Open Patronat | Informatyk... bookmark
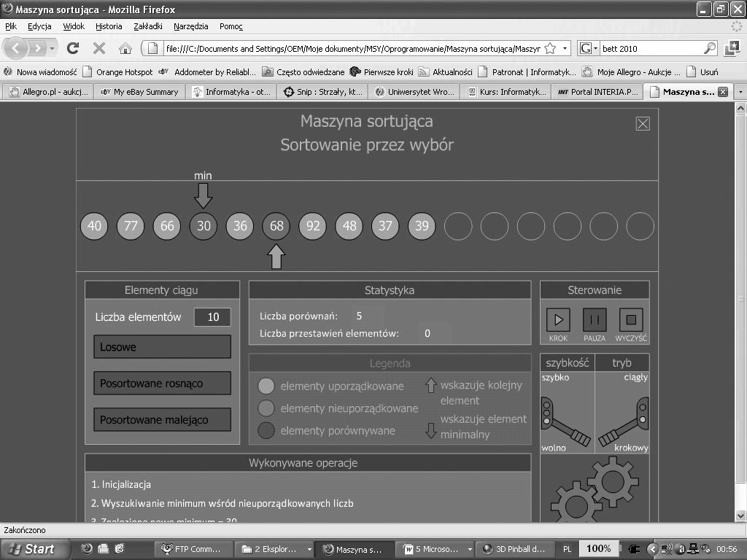The image size is (747, 560). point(527,72)
